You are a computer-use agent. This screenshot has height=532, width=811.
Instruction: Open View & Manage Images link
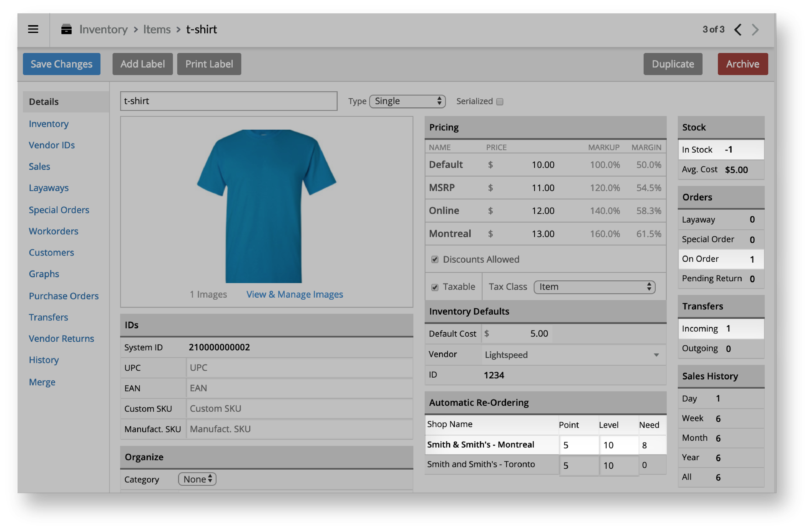(x=295, y=294)
